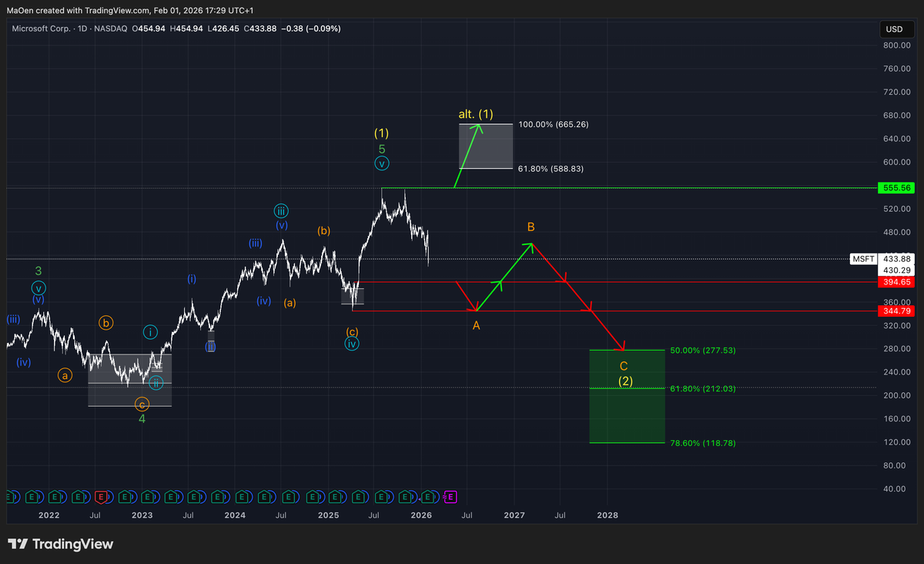Screen dimensions: 924x564
Task: Click the NASDAQ exchange label
Action: (110, 29)
